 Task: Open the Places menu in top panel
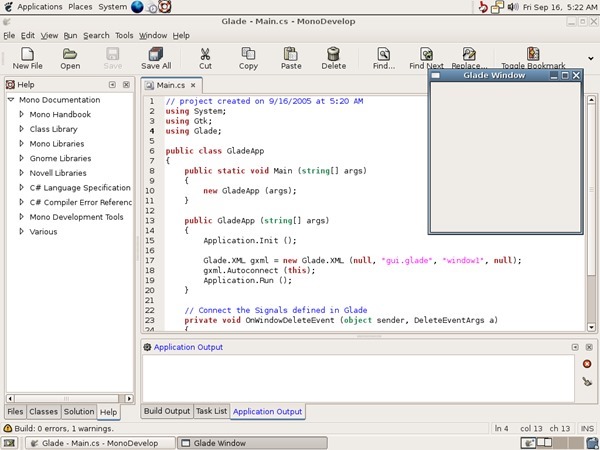pyautogui.click(x=80, y=7)
